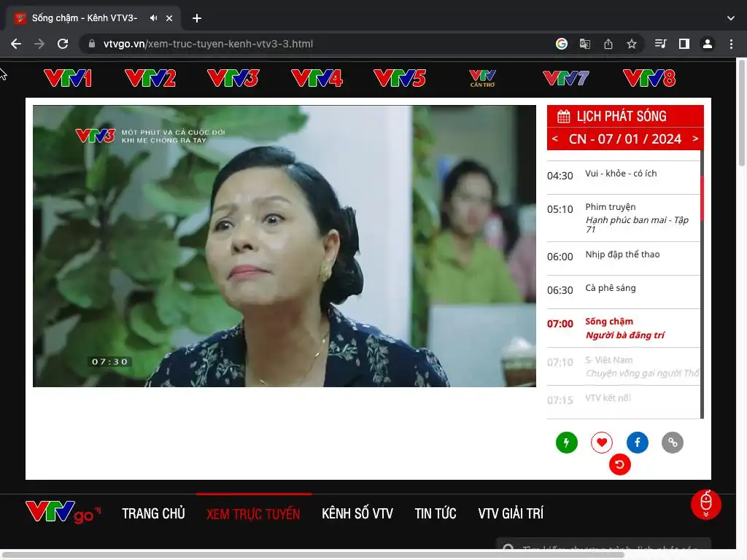
Task: Open TIN TỨC menu item
Action: (436, 513)
